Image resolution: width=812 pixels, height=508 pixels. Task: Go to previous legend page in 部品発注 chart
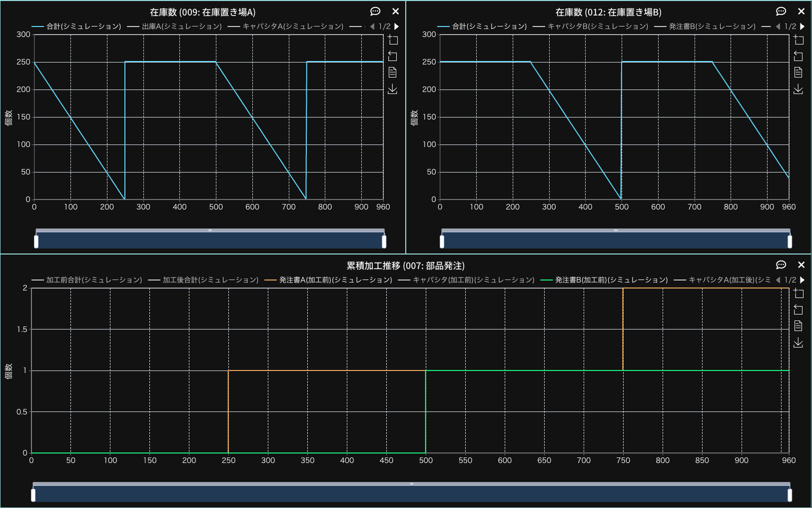pyautogui.click(x=778, y=280)
